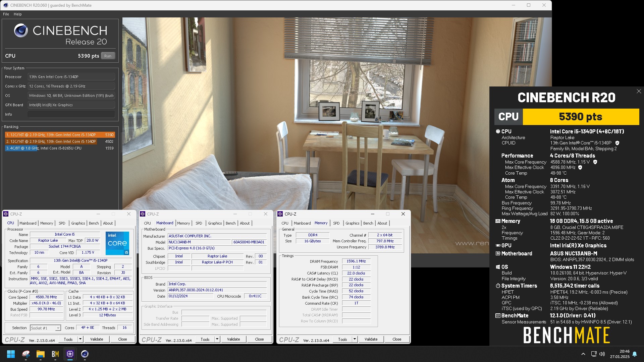
Task: Expand Tools arrow in Memory CPU-Z window
Action: [355, 339]
